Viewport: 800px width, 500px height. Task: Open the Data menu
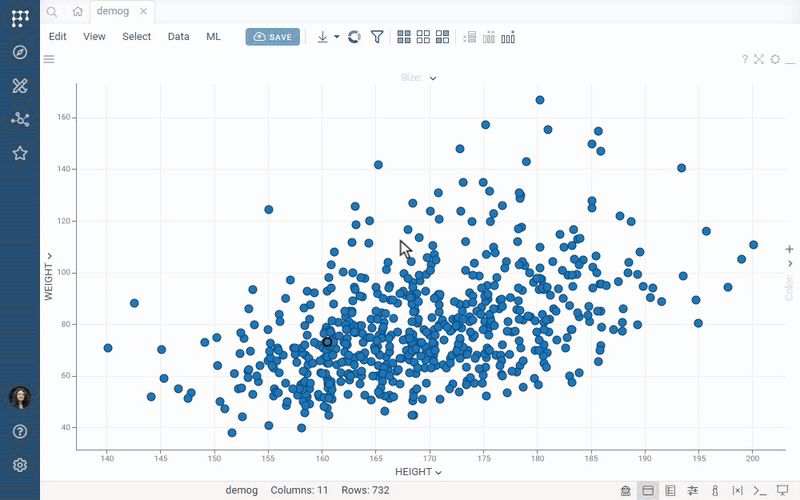tap(179, 37)
